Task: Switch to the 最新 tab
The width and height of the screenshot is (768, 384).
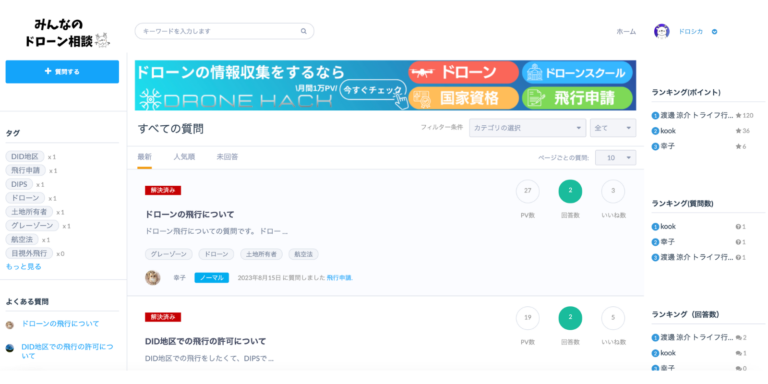Action: pyautogui.click(x=144, y=157)
